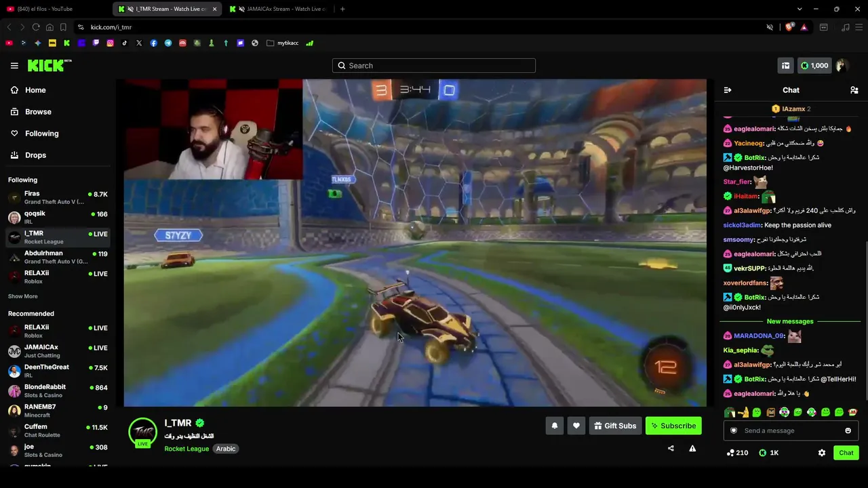
Task: Open the Facebook bookmark
Action: (x=154, y=43)
